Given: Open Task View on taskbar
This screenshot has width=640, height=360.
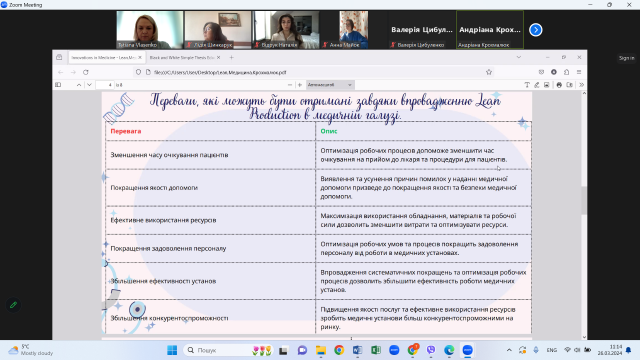Looking at the screenshot, I should [x=283, y=350].
